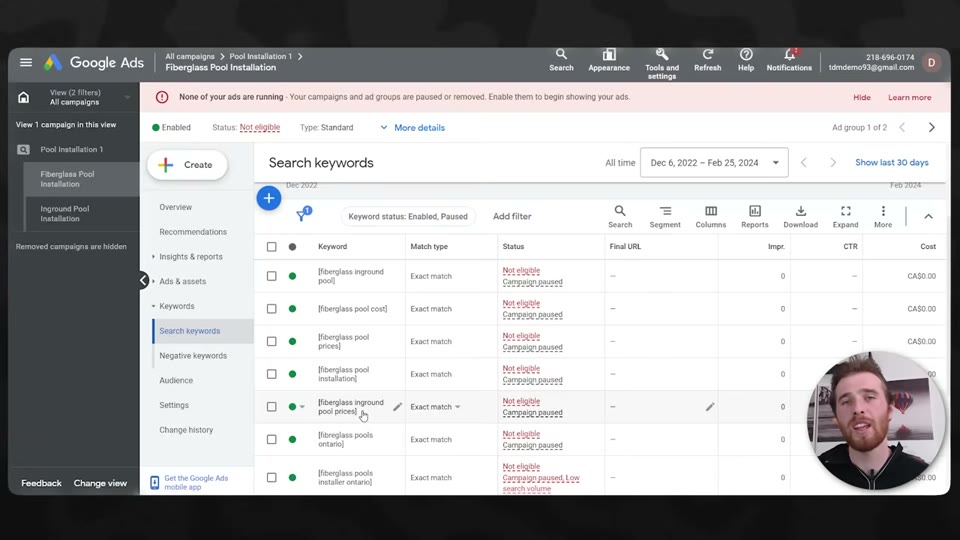Check the fiberglass pool prices keyword
The image size is (960, 540).
271,341
